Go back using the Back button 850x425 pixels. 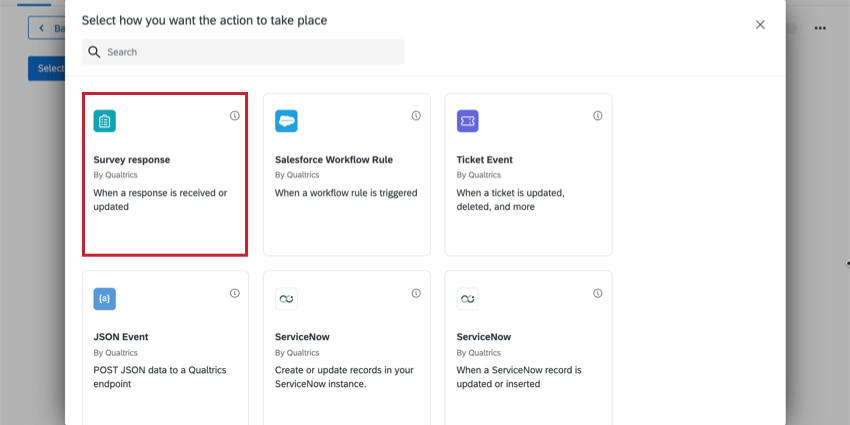point(47,28)
